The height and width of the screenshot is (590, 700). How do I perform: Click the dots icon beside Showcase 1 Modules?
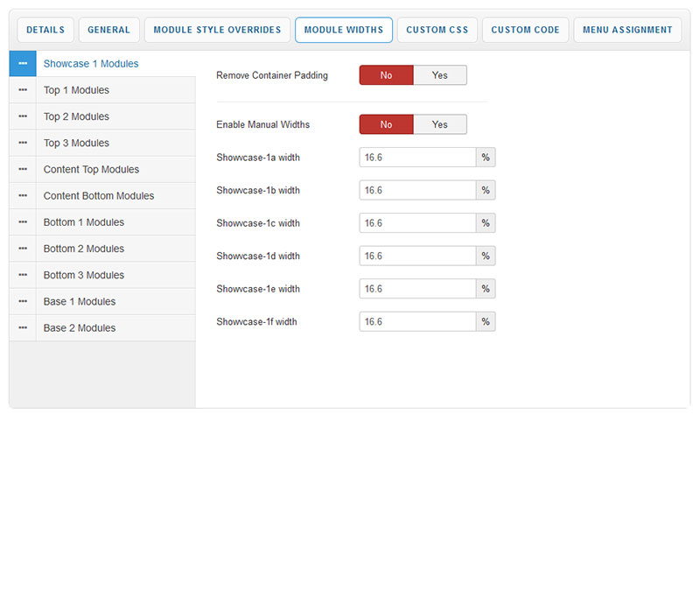click(23, 64)
